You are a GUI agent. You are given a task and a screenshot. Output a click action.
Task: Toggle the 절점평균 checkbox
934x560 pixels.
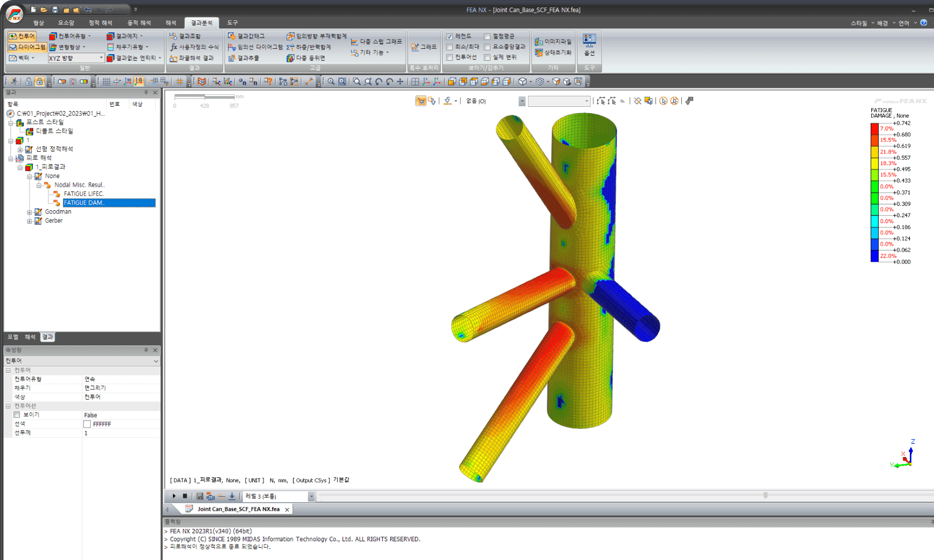(x=487, y=36)
